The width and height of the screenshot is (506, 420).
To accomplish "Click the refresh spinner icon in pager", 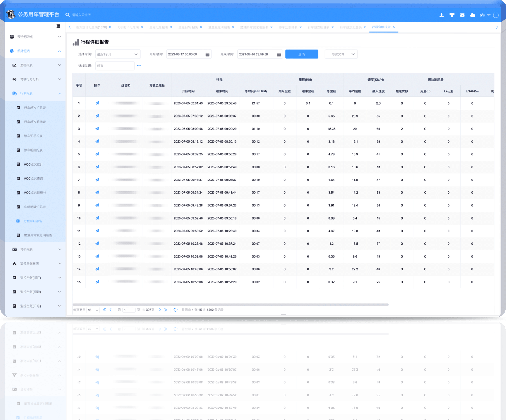I will tap(176, 310).
